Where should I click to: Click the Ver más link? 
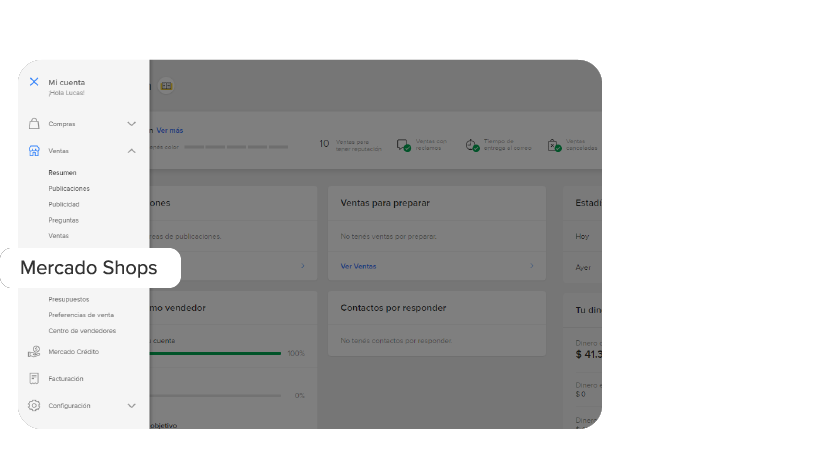tap(170, 130)
